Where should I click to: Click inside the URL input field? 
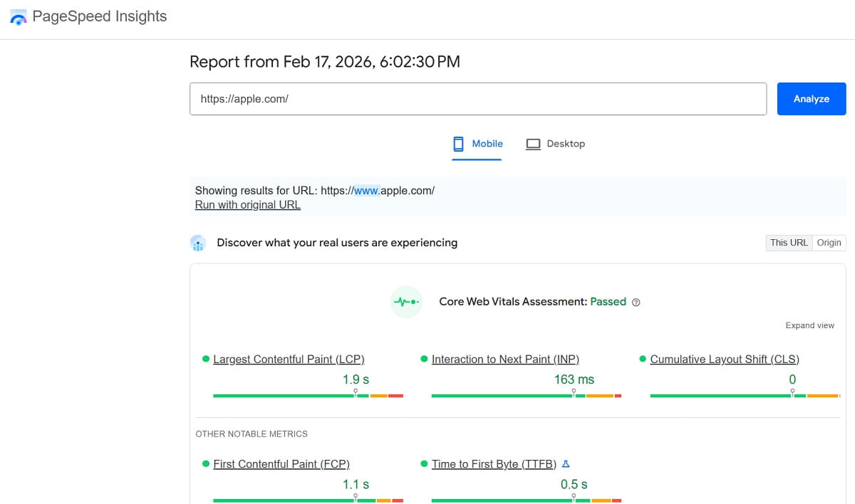pyautogui.click(x=477, y=98)
